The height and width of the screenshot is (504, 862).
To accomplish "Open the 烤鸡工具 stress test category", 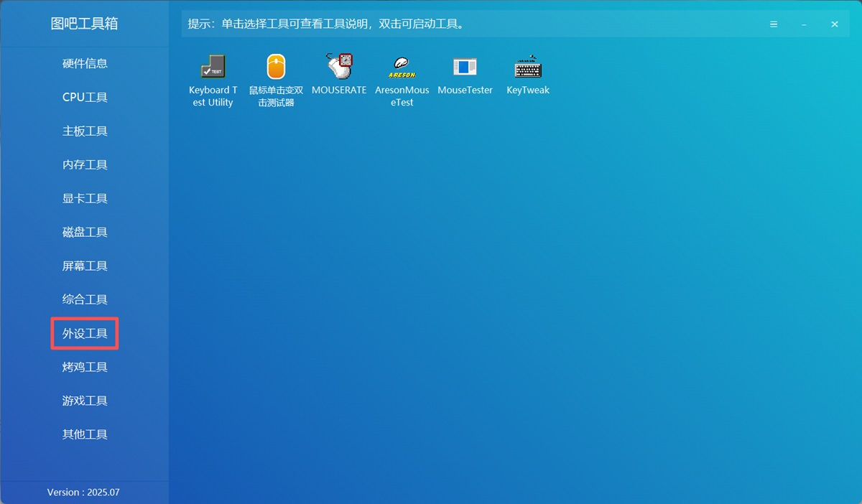I will (85, 367).
